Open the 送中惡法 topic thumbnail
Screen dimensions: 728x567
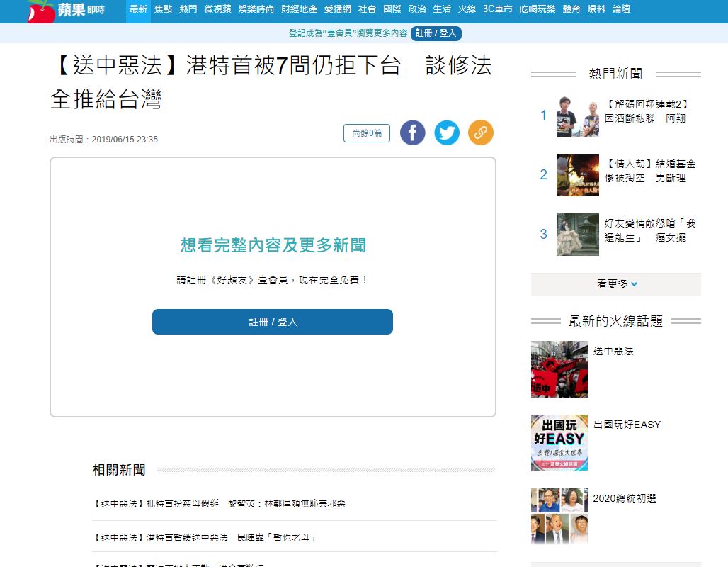tap(559, 369)
